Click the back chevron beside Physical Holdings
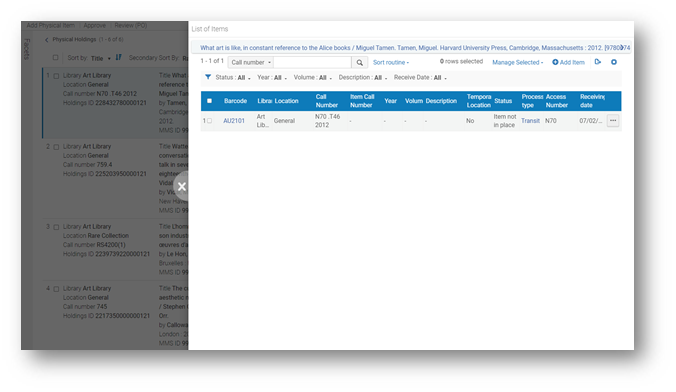676x392 pixels. [x=47, y=40]
